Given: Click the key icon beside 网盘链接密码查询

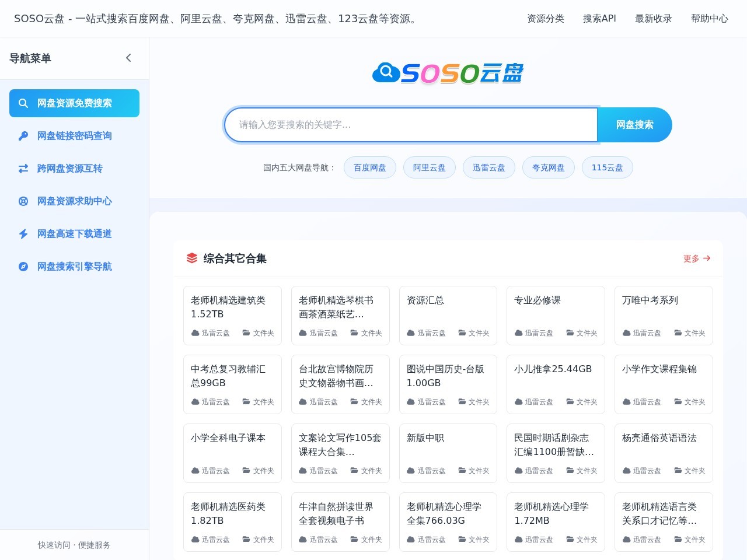Looking at the screenshot, I should [x=23, y=136].
